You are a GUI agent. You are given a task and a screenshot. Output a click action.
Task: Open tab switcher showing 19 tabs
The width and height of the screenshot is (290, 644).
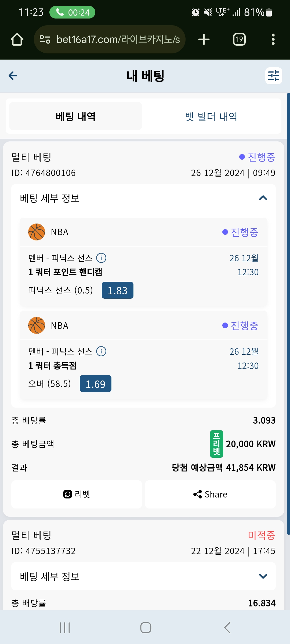239,39
